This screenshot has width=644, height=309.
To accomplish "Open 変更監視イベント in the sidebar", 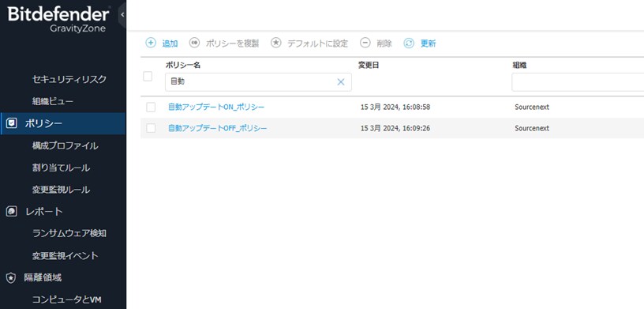I will [x=66, y=255].
